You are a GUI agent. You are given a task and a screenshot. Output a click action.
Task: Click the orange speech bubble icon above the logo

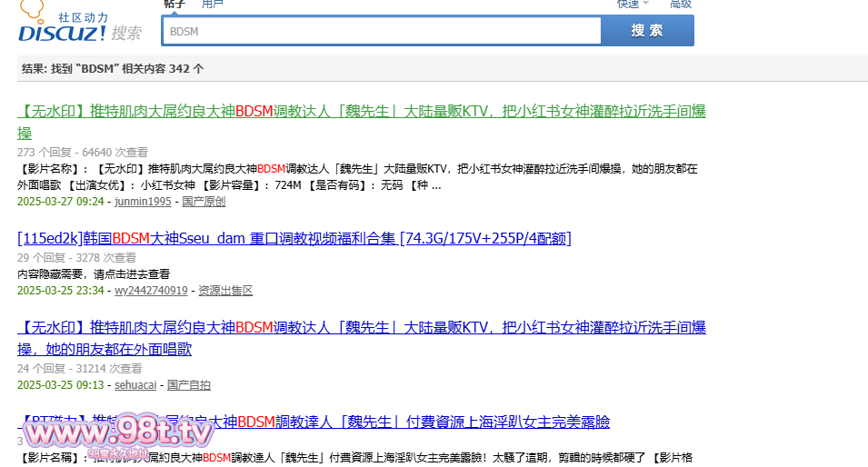click(x=32, y=10)
